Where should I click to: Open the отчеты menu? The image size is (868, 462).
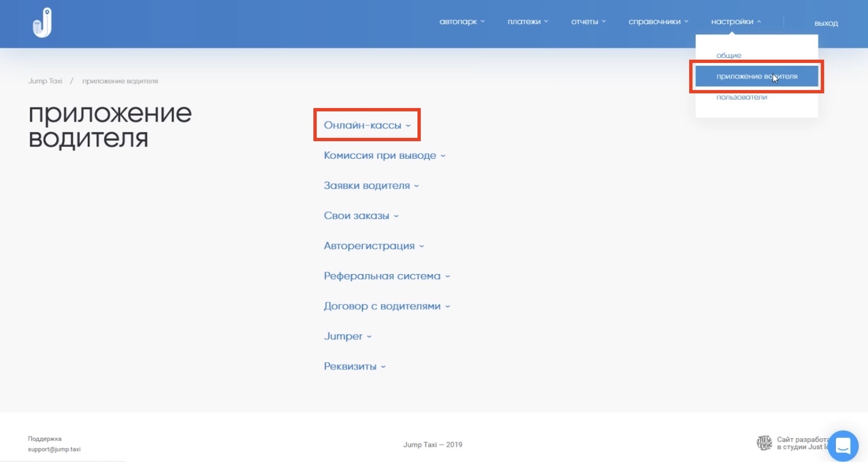(588, 22)
